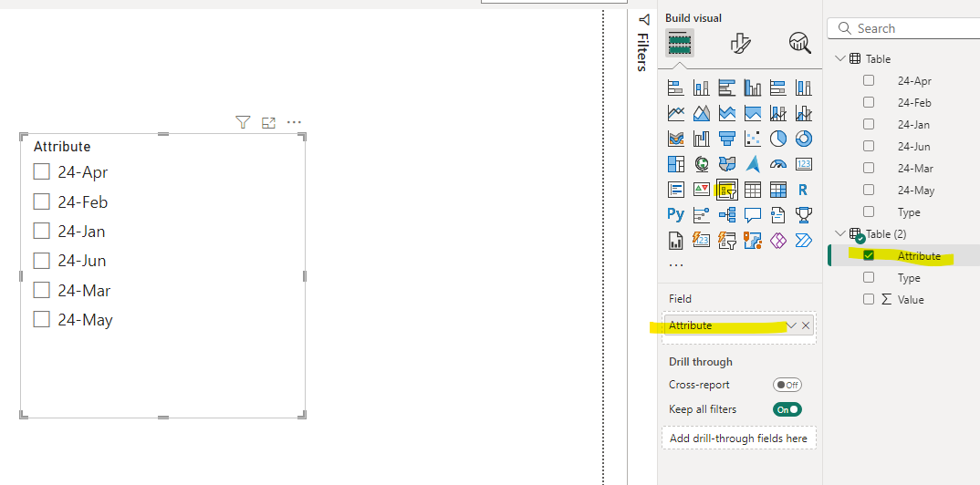This screenshot has width=980, height=485.
Task: Turn on Cross-report drill through
Action: click(787, 385)
